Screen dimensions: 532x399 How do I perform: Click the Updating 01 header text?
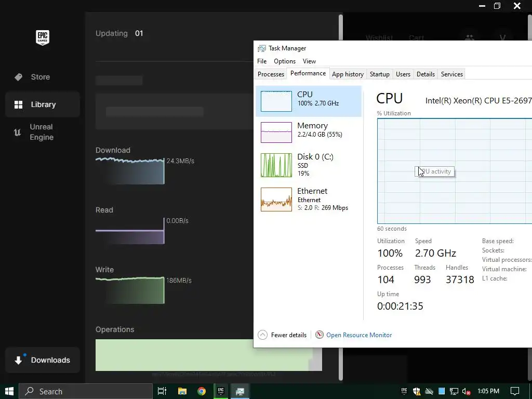(x=119, y=33)
